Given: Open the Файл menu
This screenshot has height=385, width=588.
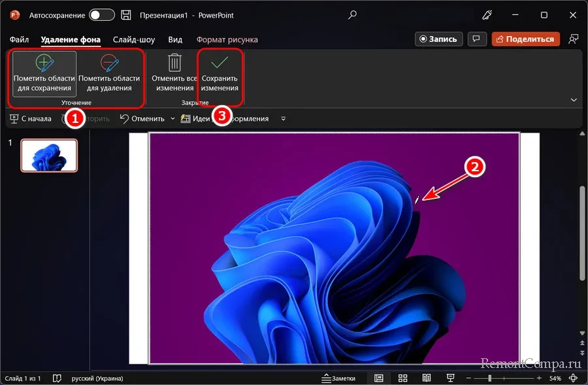Looking at the screenshot, I should click(x=19, y=39).
